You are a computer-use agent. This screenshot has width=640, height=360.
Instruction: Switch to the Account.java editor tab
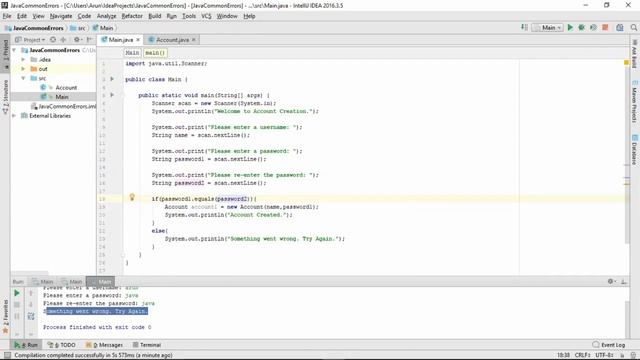[172, 40]
